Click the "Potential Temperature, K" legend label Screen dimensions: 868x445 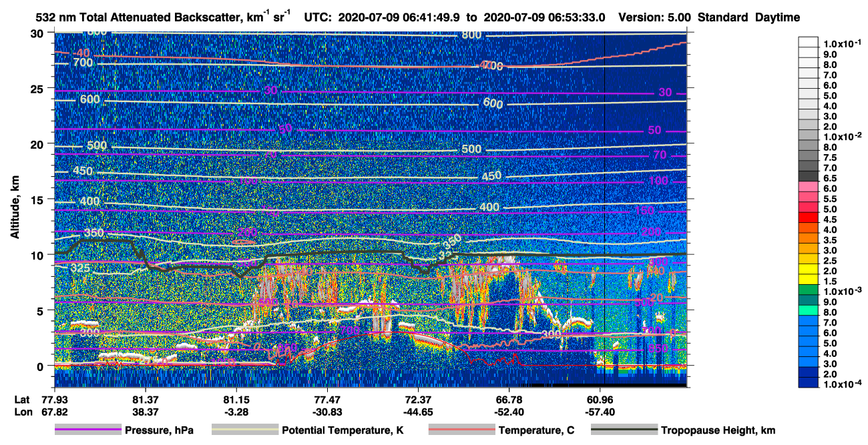(x=343, y=430)
